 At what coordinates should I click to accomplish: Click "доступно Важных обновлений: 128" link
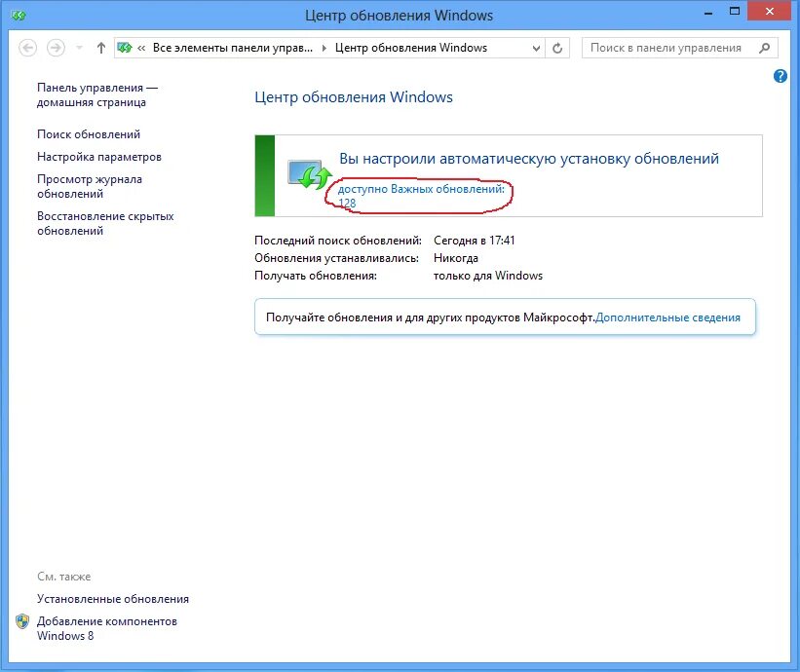pos(421,196)
